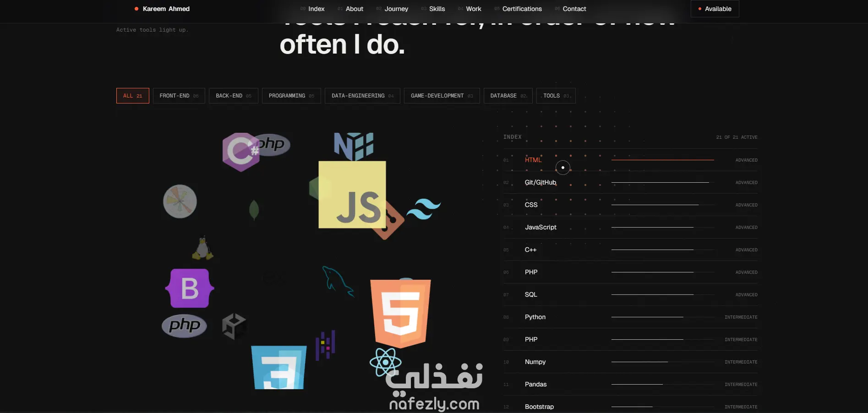Select the HTML row in the index
868x413 pixels.
click(630, 160)
